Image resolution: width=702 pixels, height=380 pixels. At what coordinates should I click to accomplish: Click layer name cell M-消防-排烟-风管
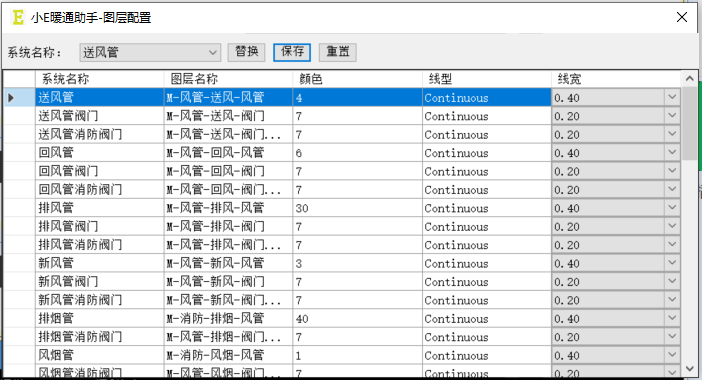tap(228, 318)
